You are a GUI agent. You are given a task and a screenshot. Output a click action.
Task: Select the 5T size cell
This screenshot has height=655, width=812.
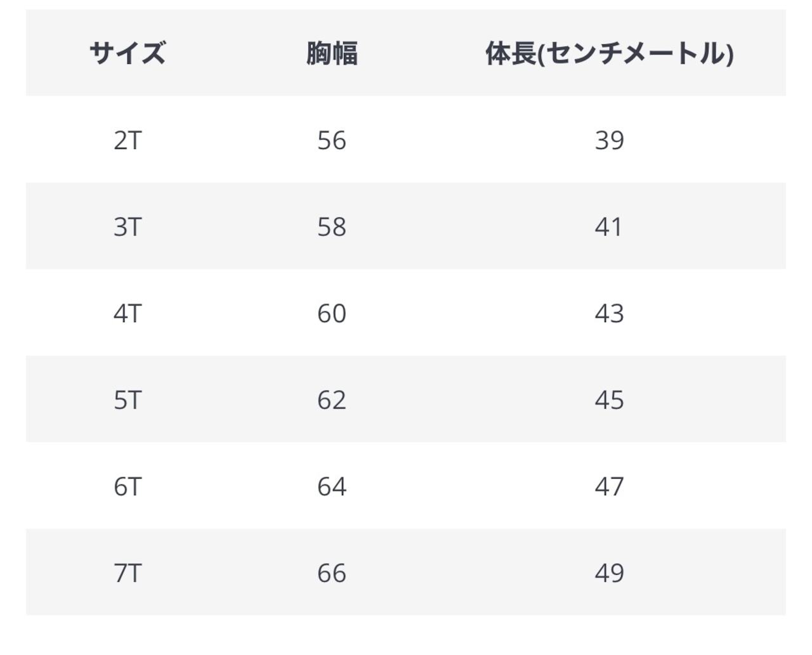point(128,400)
